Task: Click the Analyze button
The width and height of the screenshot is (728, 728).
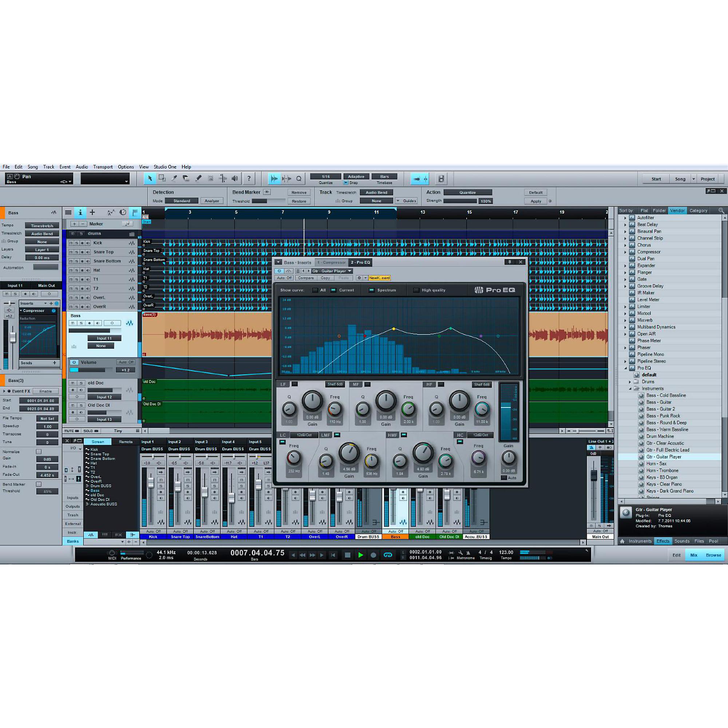Action: coord(212,201)
